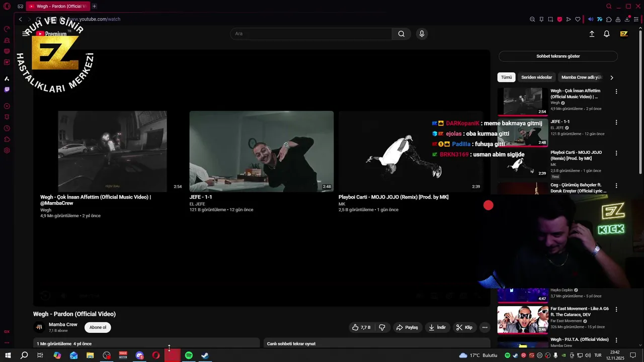Open the extensions puzzle piece icon
Screen dimensions: 644x362
point(609,19)
